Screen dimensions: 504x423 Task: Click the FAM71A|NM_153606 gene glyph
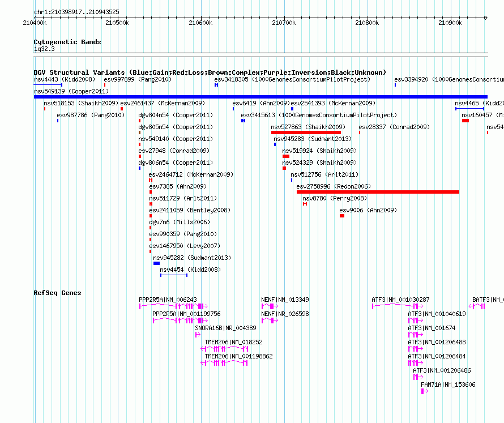425,391
